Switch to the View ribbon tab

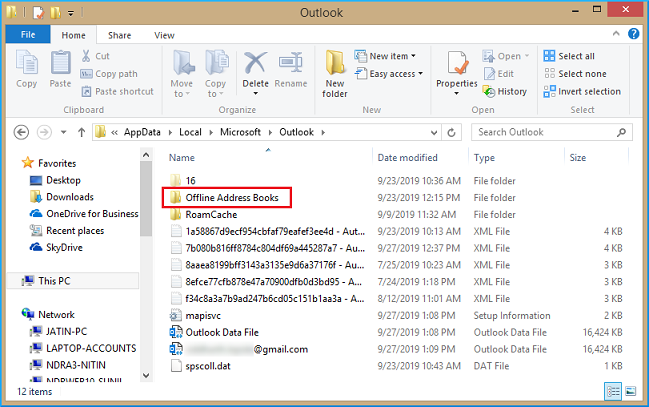tap(164, 35)
